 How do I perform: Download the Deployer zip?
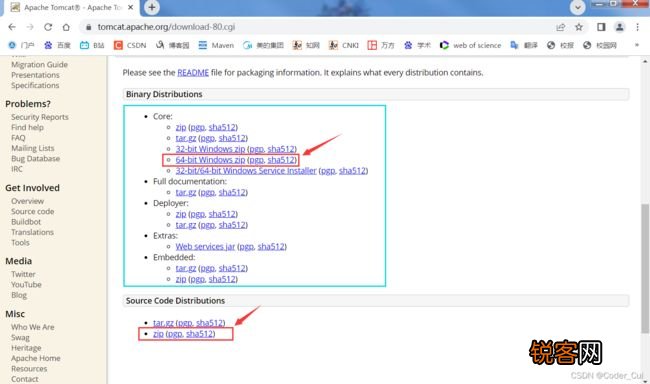pyautogui.click(x=181, y=214)
